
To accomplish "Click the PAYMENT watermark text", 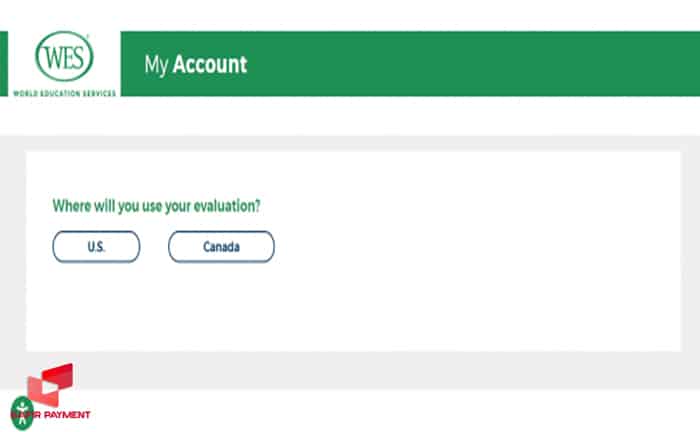I will tap(67, 414).
